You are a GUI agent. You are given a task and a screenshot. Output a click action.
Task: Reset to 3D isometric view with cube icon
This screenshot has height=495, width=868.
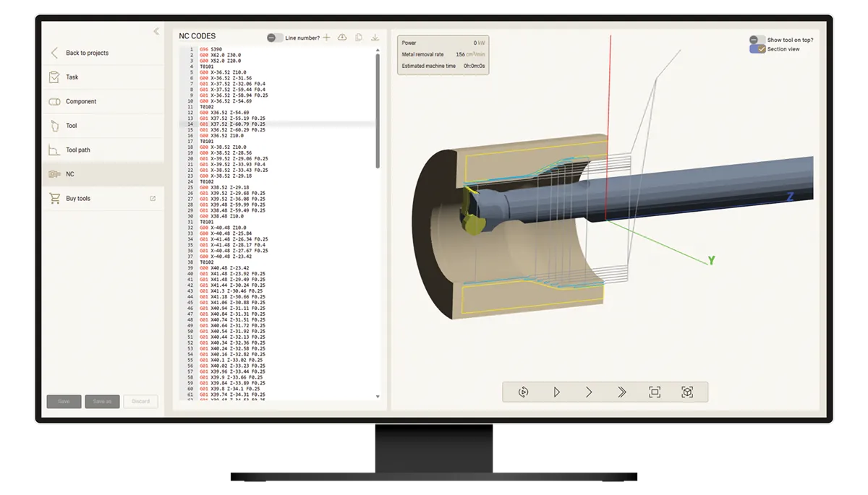(x=687, y=392)
